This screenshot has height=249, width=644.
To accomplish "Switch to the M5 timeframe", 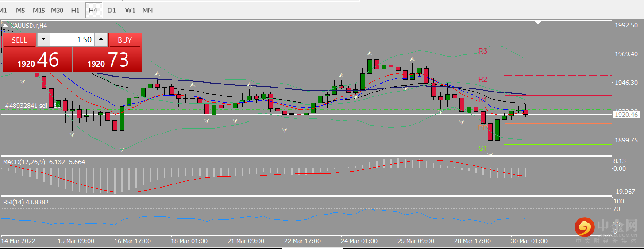I will 20,10.
